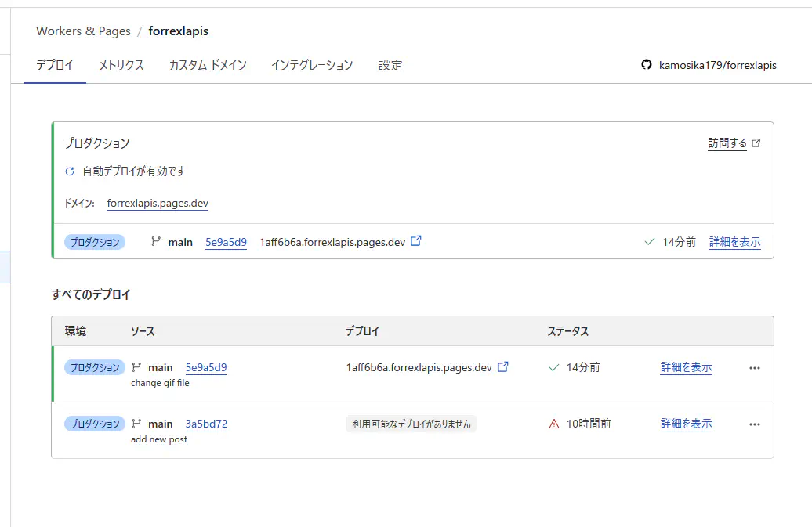Viewport: 812px width, 527px height.
Task: Click green checkmark status in first table row
Action: click(x=554, y=367)
